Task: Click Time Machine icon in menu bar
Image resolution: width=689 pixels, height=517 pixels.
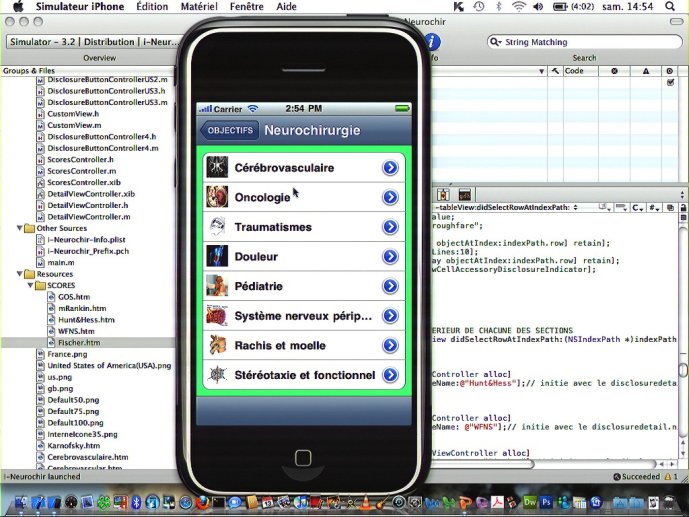Action: 479,7
